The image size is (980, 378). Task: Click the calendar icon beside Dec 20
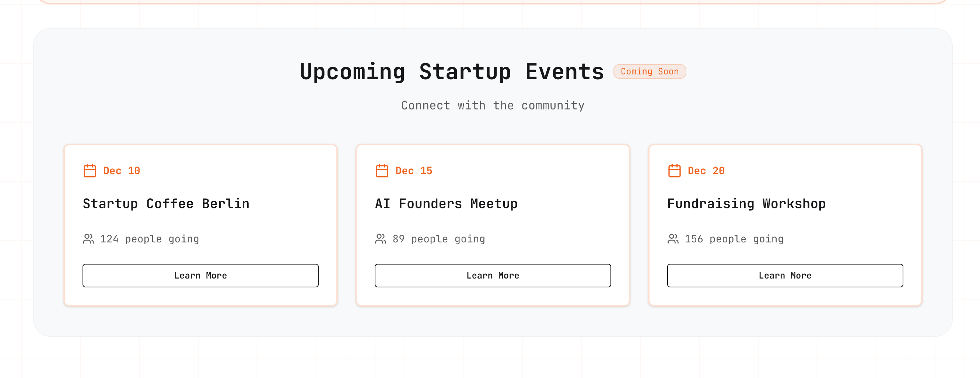pyautogui.click(x=674, y=171)
